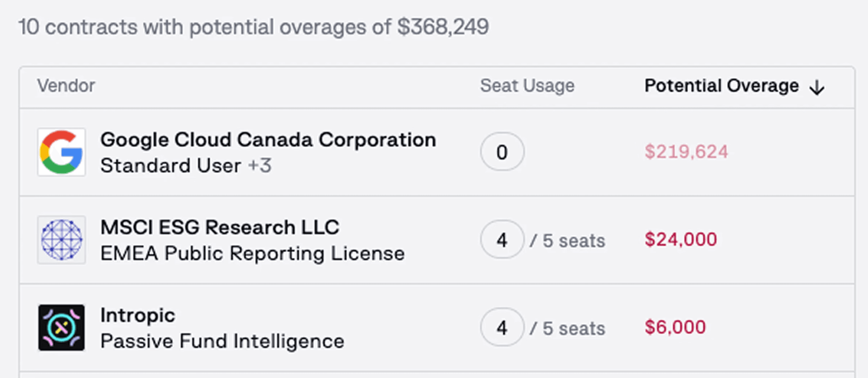The height and width of the screenshot is (378, 868).
Task: Click the $6,000 overage amount
Action: point(675,327)
